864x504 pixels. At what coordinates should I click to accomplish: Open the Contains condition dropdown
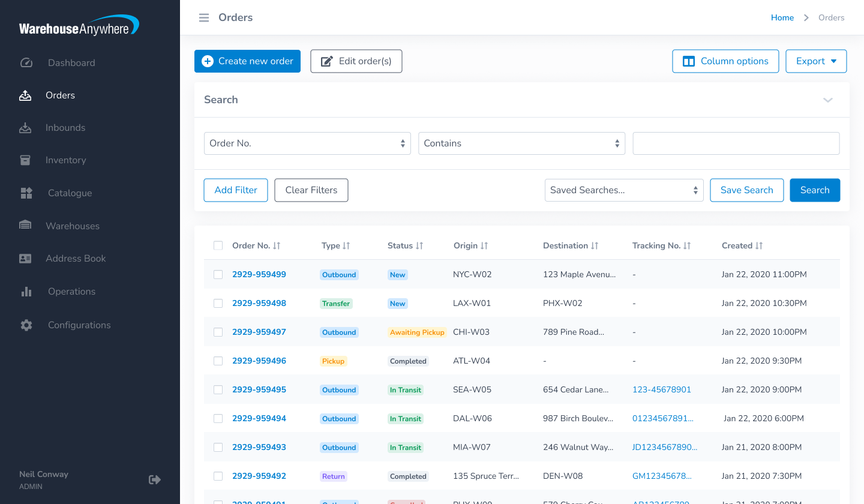(x=521, y=143)
